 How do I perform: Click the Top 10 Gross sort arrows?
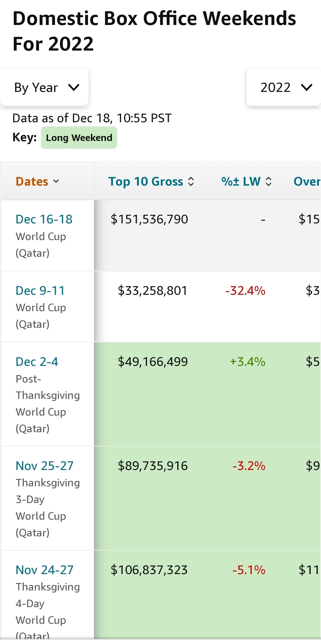click(x=191, y=181)
